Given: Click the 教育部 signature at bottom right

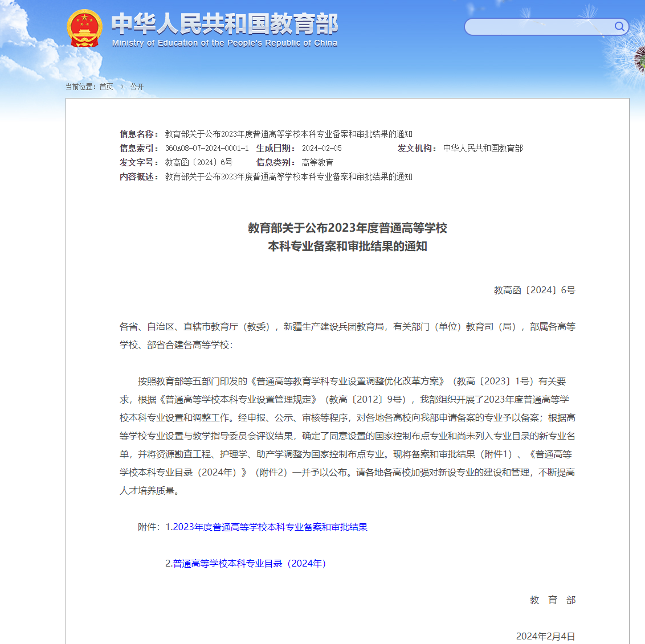Looking at the screenshot, I should (552, 600).
